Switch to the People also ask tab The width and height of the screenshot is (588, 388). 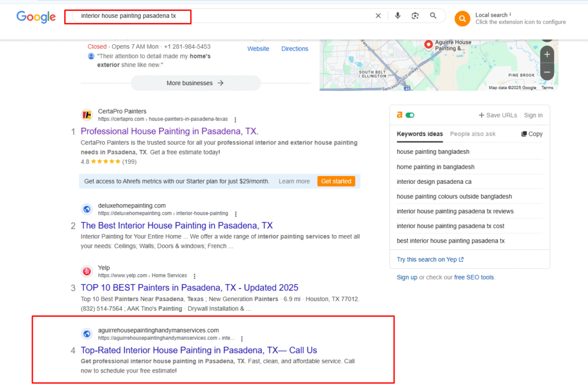click(x=473, y=134)
